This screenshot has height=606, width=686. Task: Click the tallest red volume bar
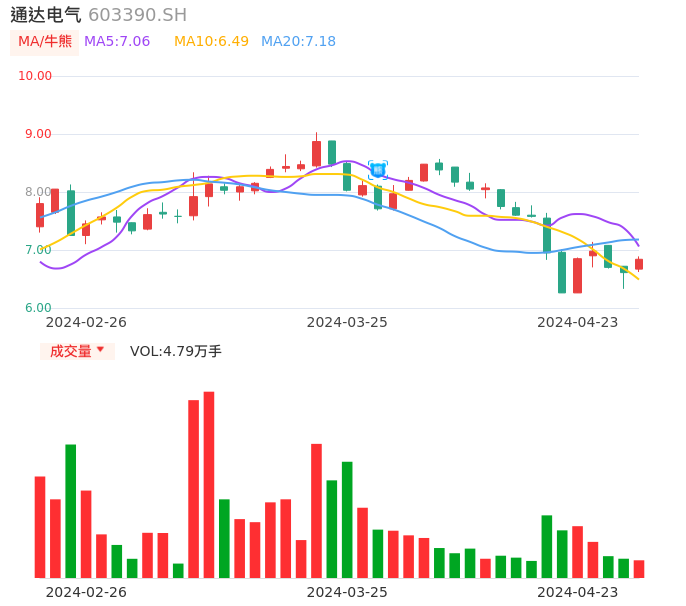(209, 484)
